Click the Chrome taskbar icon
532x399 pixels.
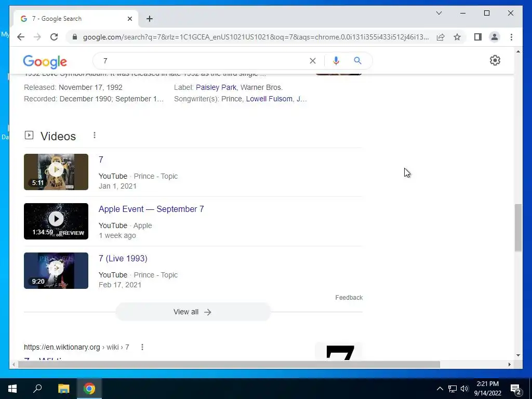pos(89,389)
